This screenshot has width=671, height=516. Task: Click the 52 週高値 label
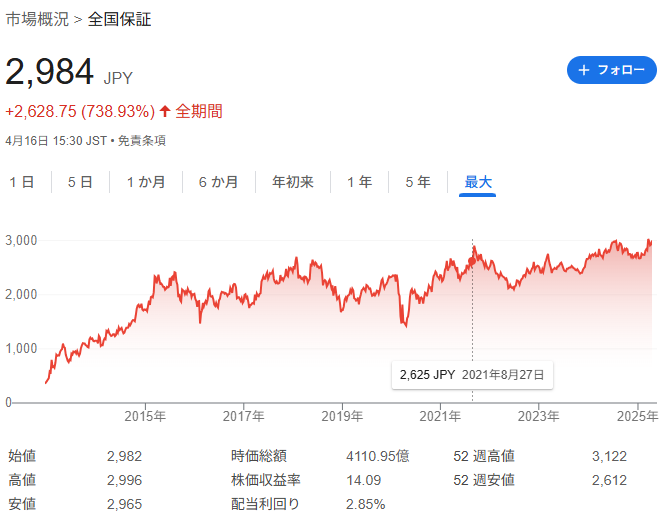(484, 457)
